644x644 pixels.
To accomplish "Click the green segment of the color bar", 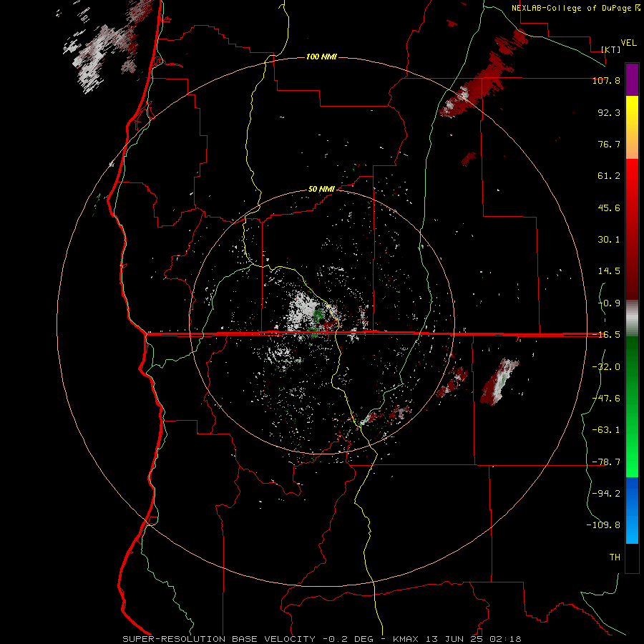I will coord(632,406).
